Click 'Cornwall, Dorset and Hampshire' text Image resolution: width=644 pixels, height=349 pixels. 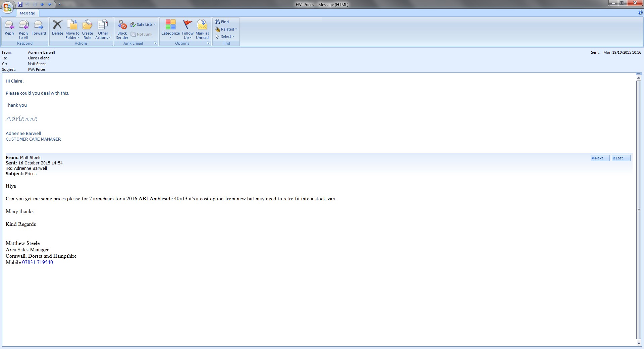coord(41,256)
